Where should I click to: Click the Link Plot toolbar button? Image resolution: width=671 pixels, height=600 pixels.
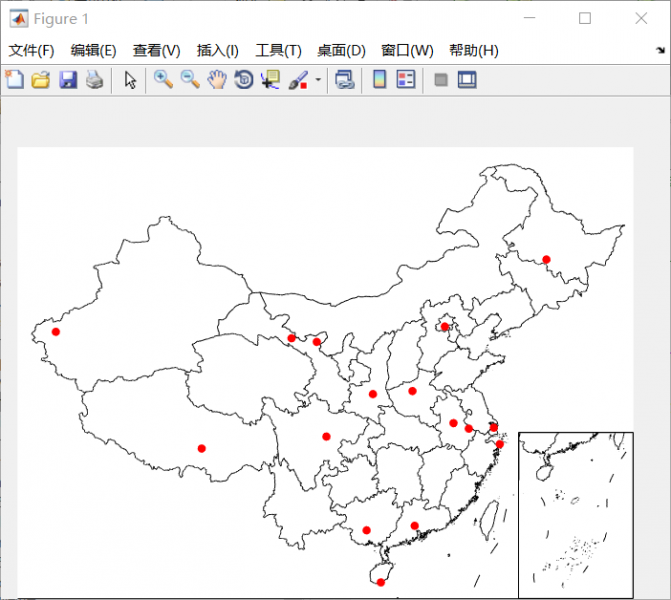[x=344, y=80]
